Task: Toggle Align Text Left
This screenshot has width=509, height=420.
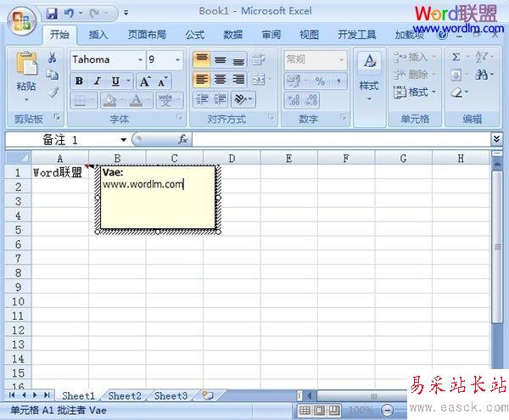Action: (x=202, y=79)
